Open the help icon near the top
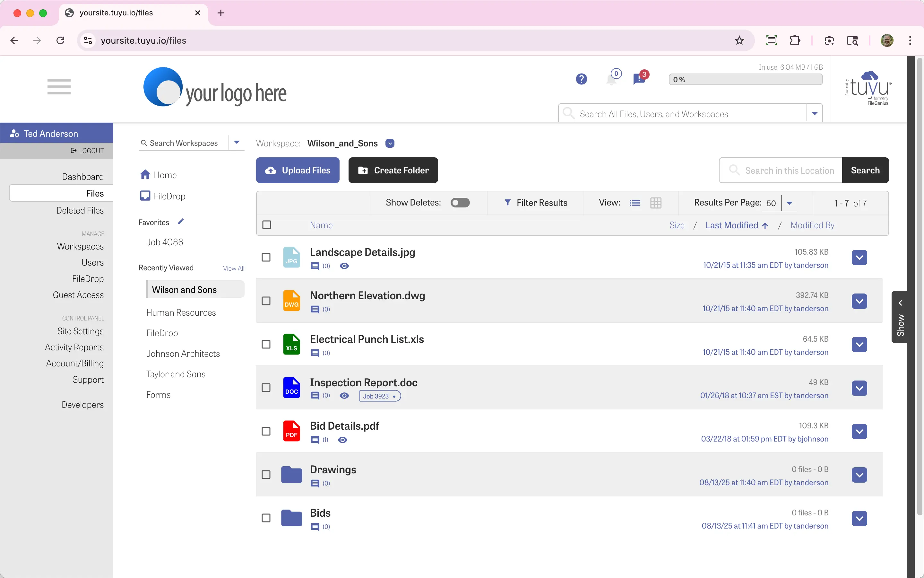The width and height of the screenshot is (924, 578). (x=581, y=79)
